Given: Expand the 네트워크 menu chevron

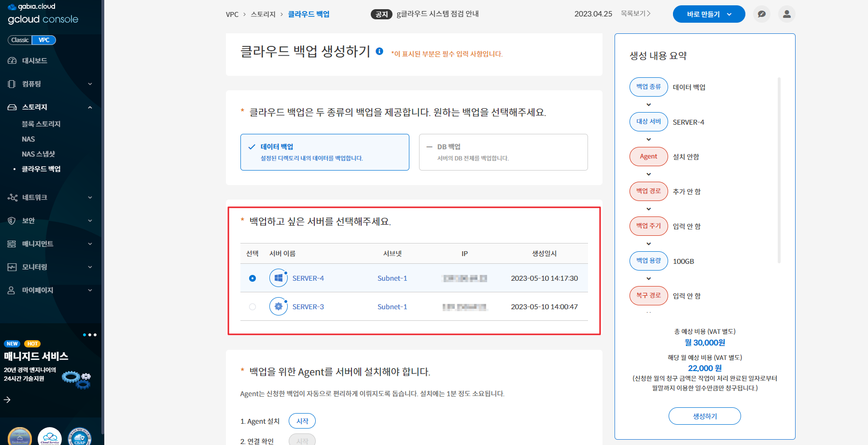Looking at the screenshot, I should (90, 198).
